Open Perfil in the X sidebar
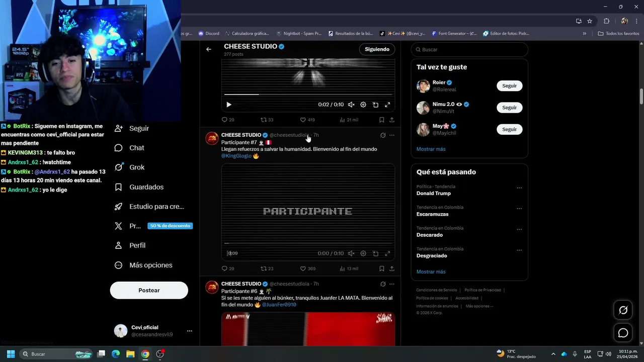This screenshot has width=644, height=362. tap(130, 245)
